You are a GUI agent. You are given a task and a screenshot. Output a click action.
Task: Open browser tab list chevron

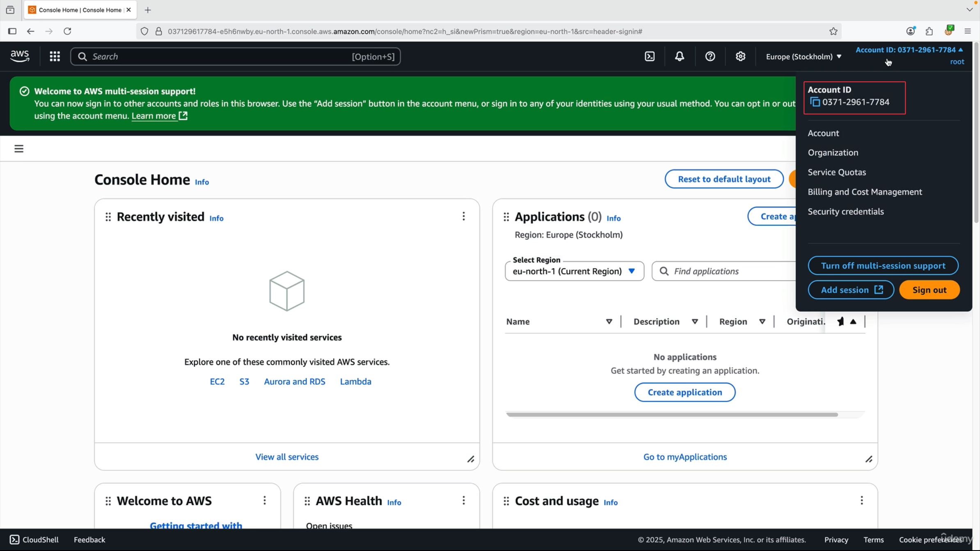[x=969, y=10]
